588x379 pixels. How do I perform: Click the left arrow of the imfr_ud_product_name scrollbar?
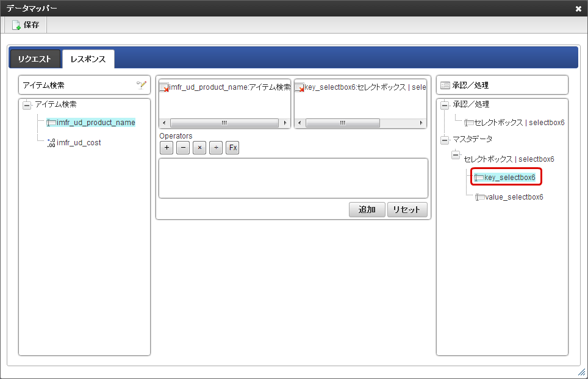164,123
